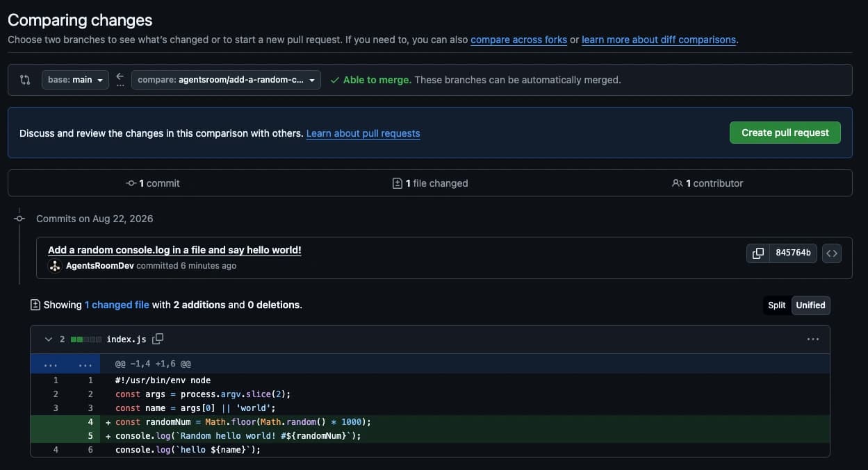Open learn more about diff comparisons link
The height and width of the screenshot is (470, 868).
tap(659, 40)
